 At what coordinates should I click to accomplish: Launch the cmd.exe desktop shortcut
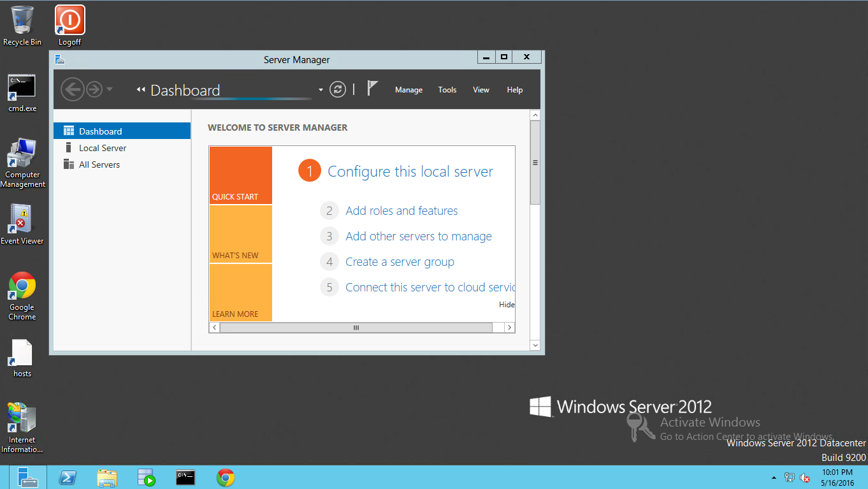(22, 93)
